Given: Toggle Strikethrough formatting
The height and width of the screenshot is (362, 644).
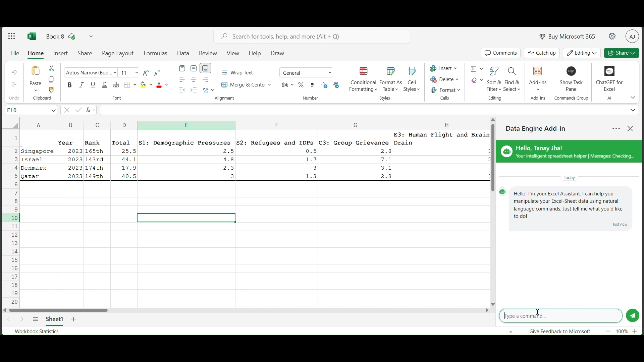Looking at the screenshot, I should pos(116,85).
